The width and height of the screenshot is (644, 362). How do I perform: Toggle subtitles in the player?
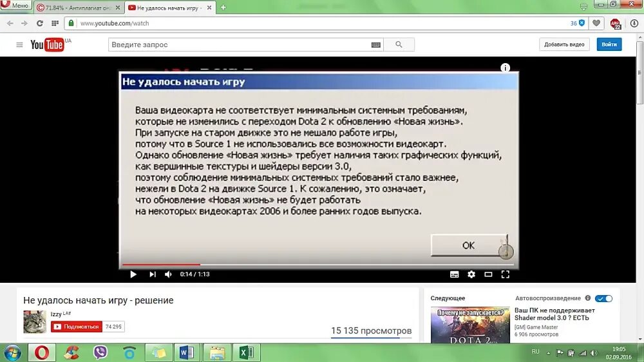(454, 274)
